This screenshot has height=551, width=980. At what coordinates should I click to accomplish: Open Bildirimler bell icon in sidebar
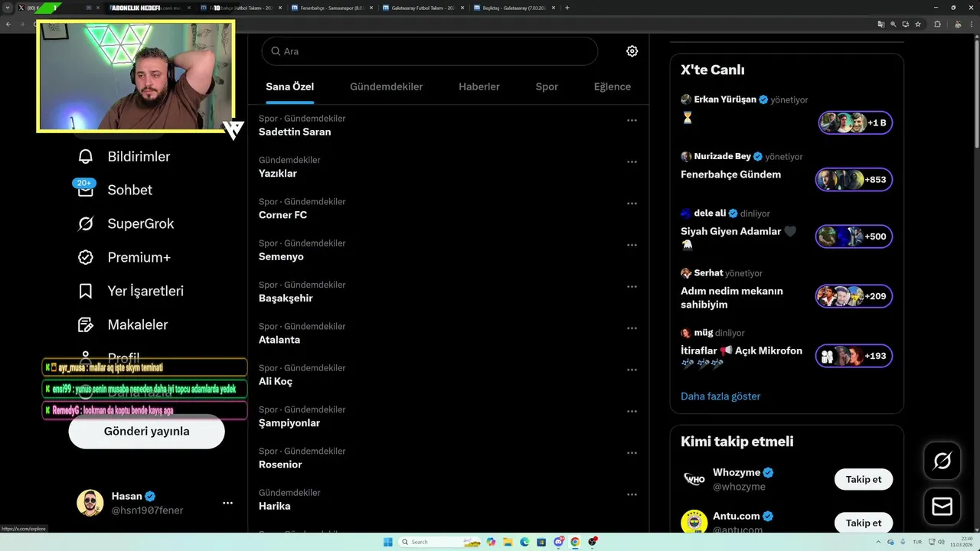pos(86,157)
